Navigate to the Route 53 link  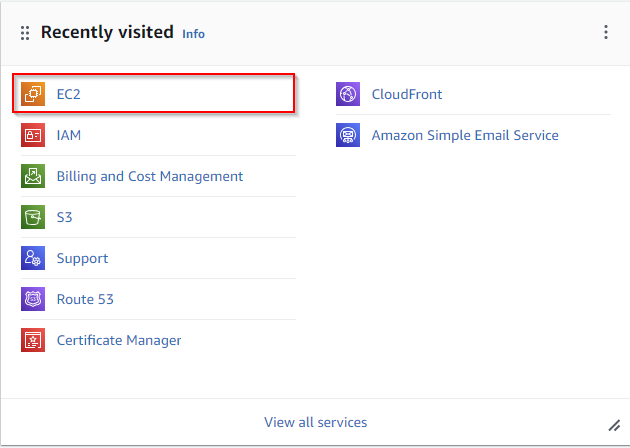[85, 299]
